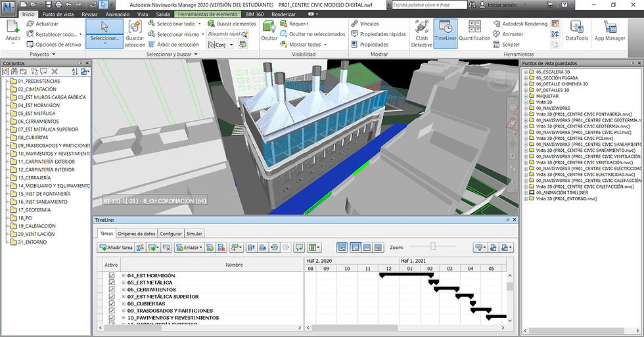Open the BIM 360 ribbon tab
Screen dimensions: 644x337
255,14
